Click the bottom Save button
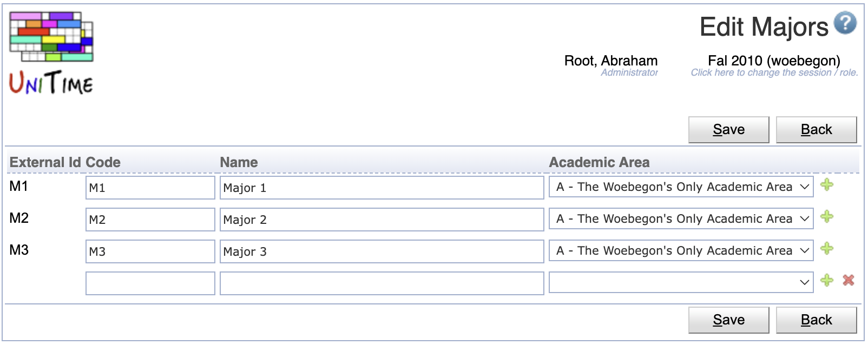The height and width of the screenshot is (345, 868). (x=728, y=320)
